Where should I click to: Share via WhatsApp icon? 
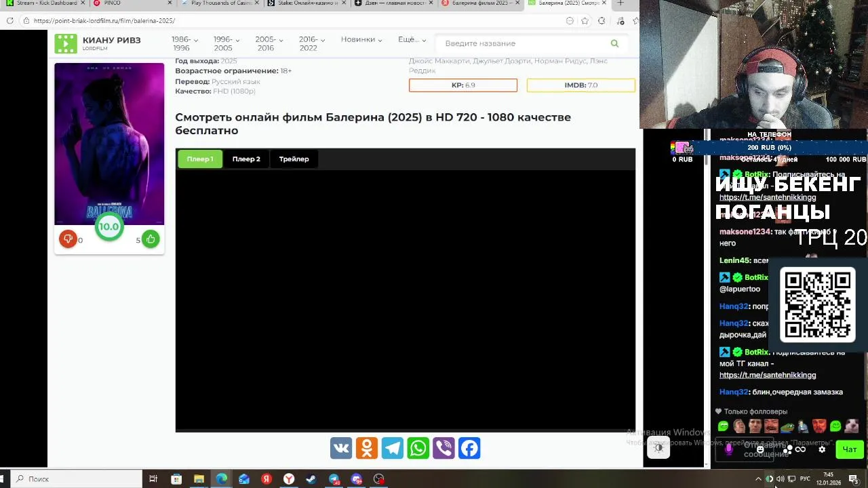click(x=418, y=448)
